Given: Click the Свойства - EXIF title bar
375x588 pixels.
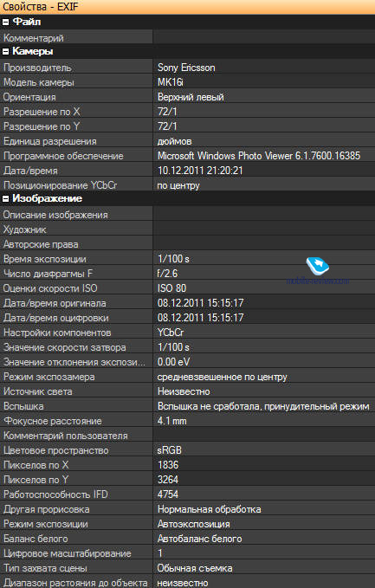Looking at the screenshot, I should pos(187,7).
